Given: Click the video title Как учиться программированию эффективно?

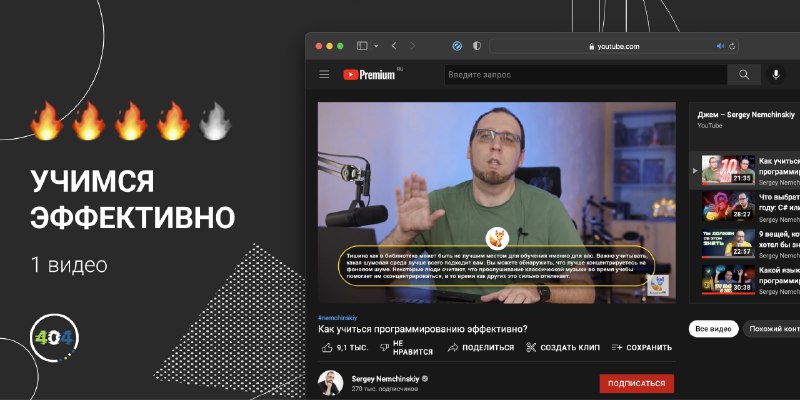Looking at the screenshot, I should point(422,329).
